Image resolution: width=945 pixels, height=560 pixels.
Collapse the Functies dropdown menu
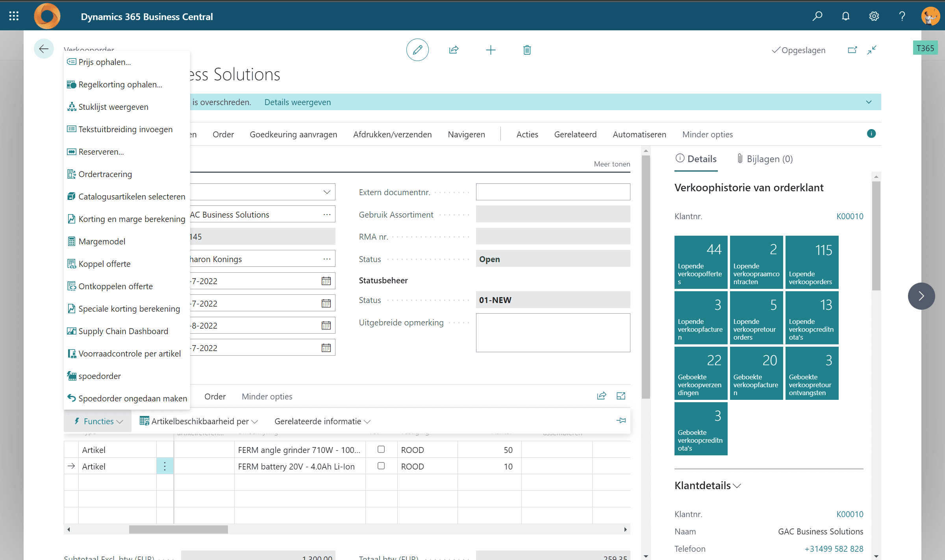(x=98, y=421)
